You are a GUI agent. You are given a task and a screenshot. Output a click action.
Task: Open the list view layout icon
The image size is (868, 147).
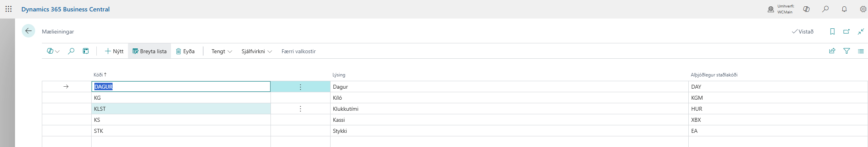[861, 51]
